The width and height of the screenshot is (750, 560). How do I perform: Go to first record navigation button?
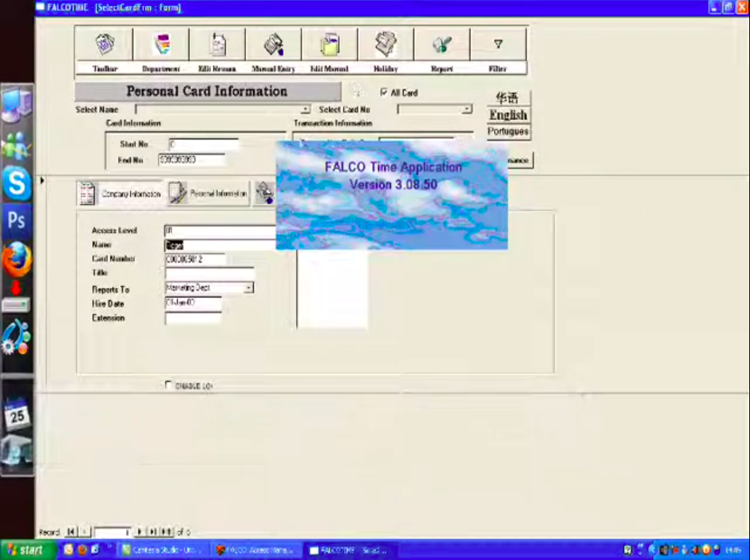point(71,531)
